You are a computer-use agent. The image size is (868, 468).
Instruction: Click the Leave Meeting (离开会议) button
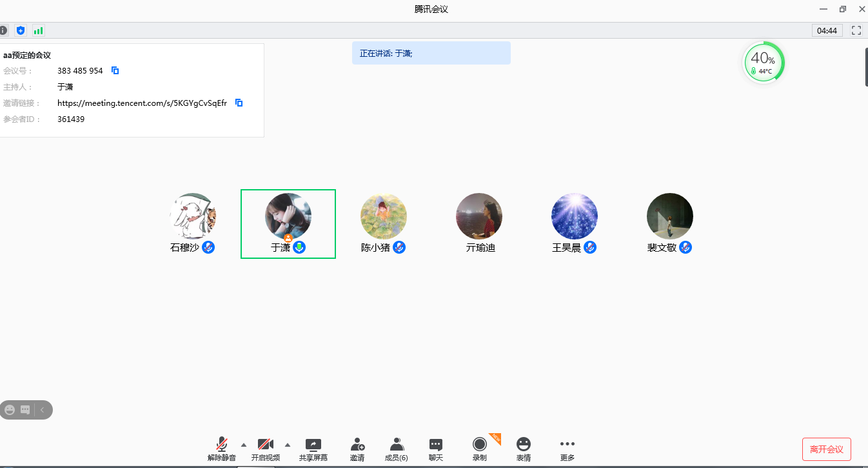(826, 449)
